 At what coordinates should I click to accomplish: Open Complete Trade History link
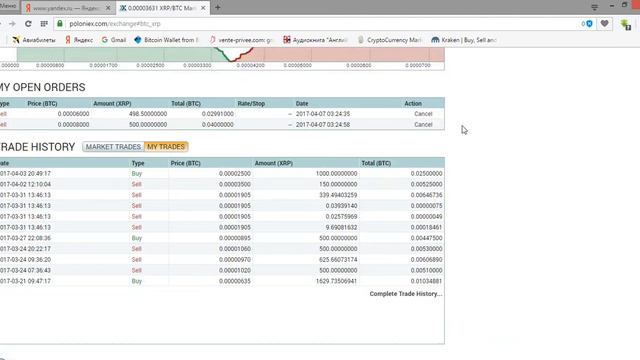click(406, 294)
